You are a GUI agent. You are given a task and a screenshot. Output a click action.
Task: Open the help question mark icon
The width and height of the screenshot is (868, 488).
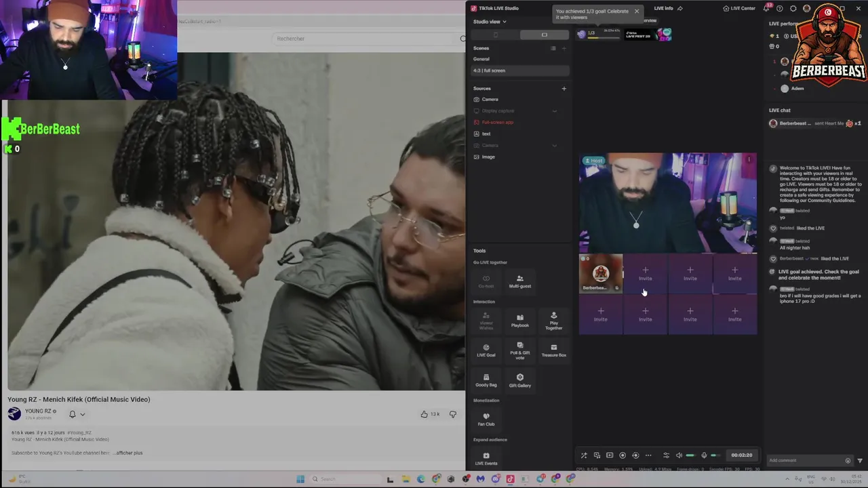780,8
